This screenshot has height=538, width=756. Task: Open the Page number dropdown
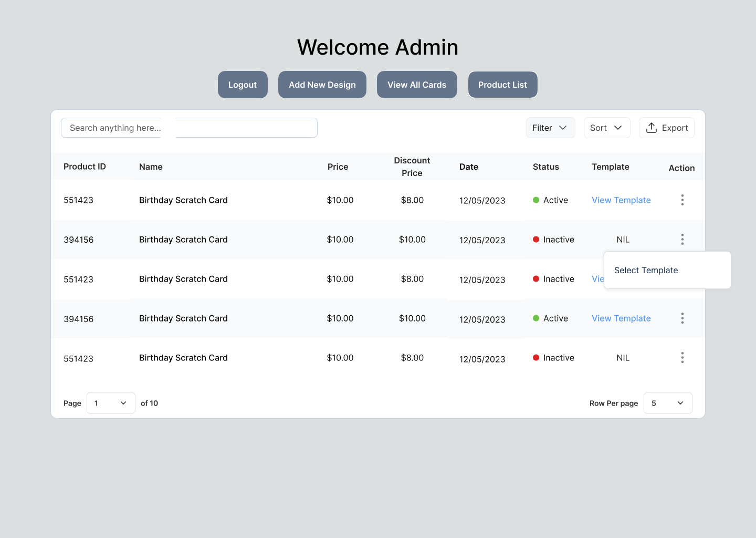point(111,403)
